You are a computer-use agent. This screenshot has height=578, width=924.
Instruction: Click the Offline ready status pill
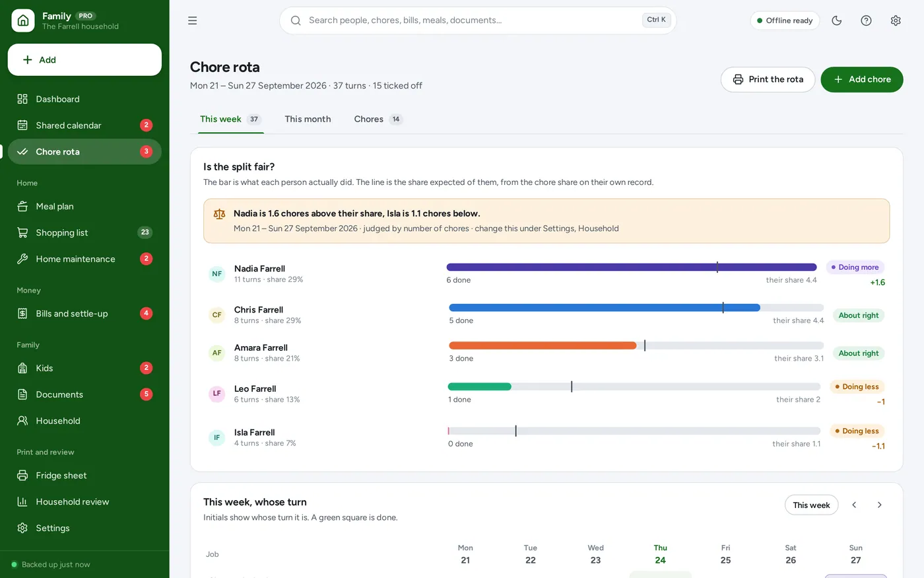coord(785,20)
